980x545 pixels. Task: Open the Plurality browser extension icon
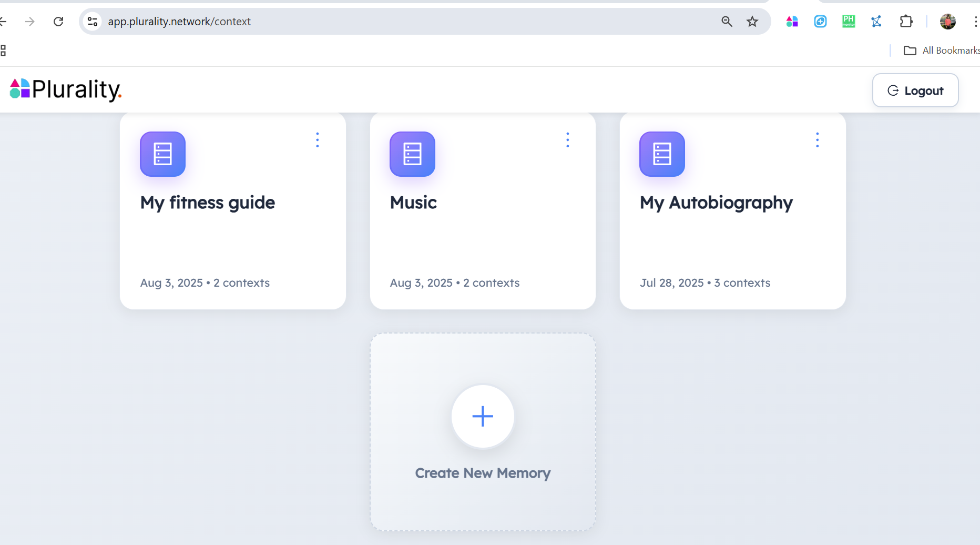(792, 21)
